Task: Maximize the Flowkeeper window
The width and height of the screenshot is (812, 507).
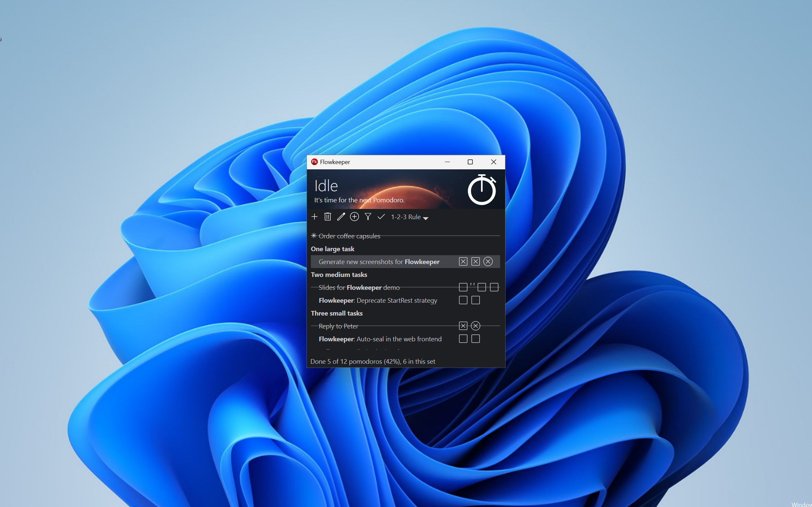Action: (470, 162)
